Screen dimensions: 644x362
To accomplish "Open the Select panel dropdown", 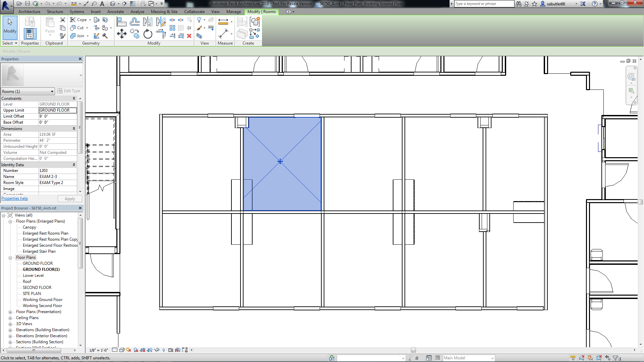I will 9,43.
